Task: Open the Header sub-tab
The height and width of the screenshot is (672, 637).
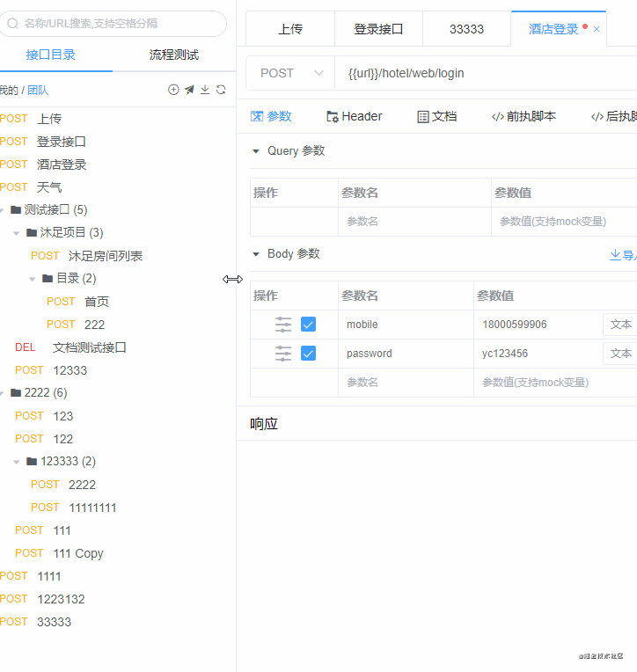Action: point(354,116)
